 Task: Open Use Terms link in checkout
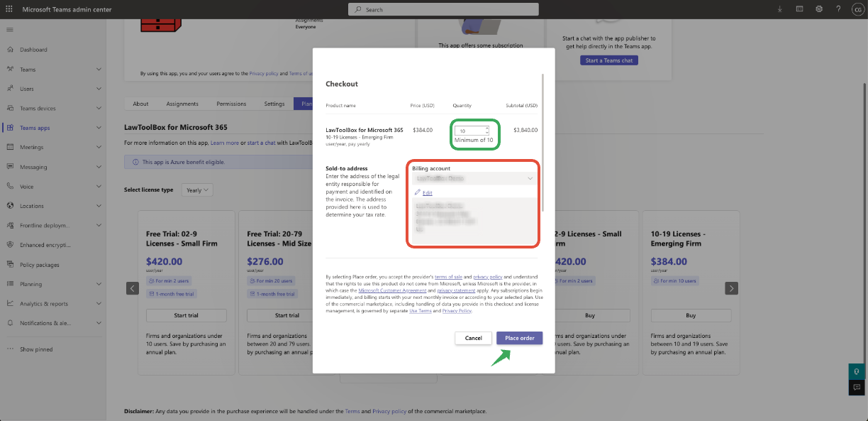pos(421,311)
